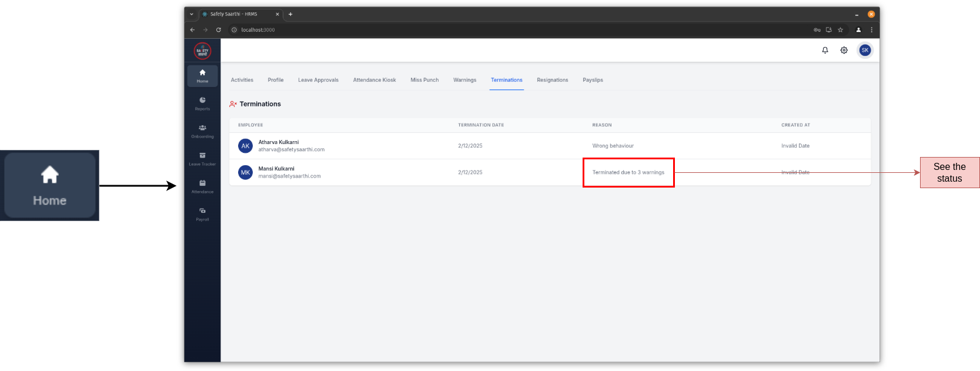Screen dimensions: 980x371
Task: Click the Safety Saarthi logo
Action: (x=202, y=51)
